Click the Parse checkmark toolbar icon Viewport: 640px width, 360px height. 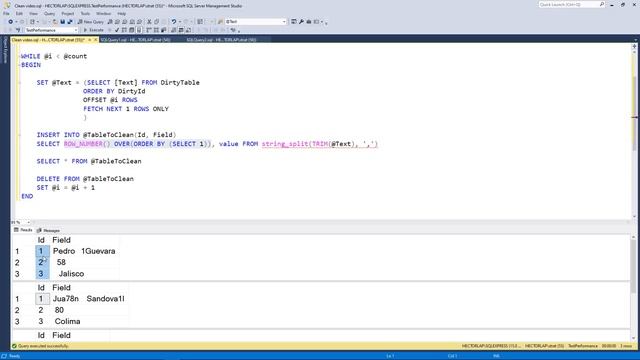117,30
